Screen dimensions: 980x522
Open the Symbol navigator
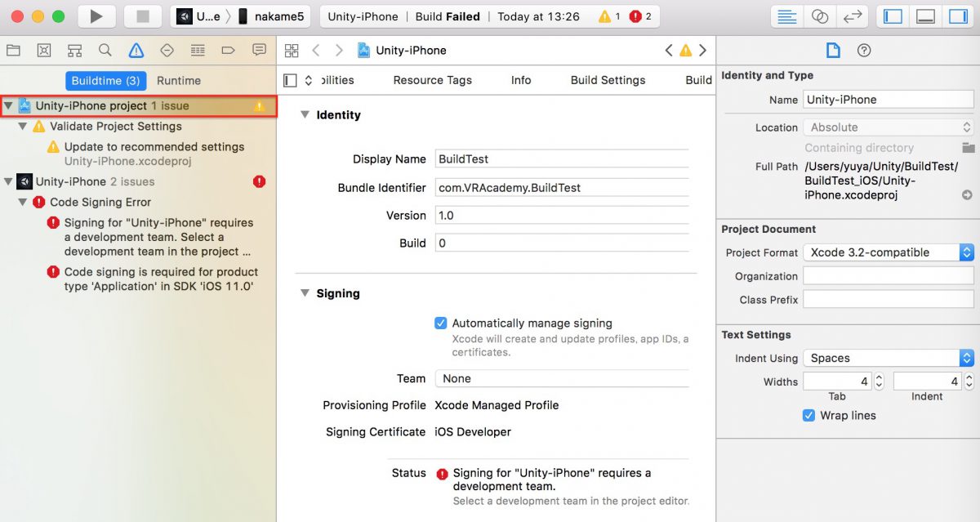click(x=74, y=51)
